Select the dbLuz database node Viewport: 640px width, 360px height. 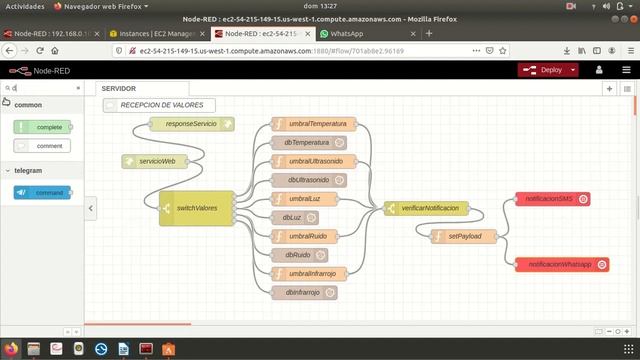tap(295, 218)
